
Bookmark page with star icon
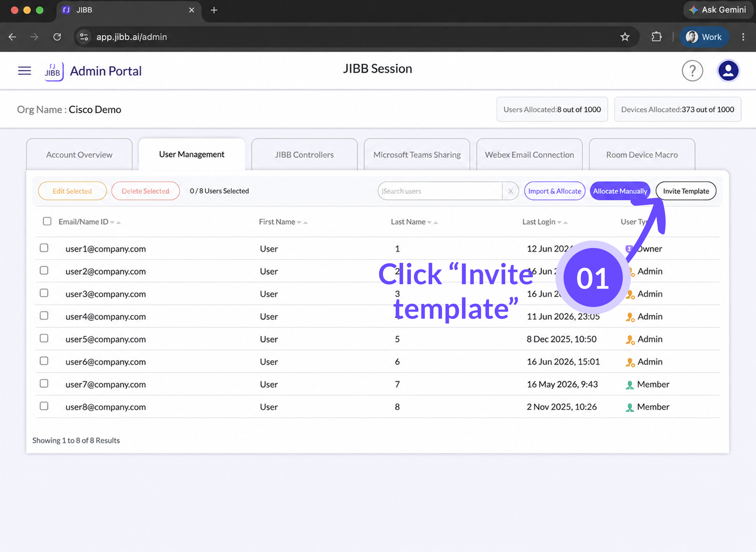[x=625, y=37]
